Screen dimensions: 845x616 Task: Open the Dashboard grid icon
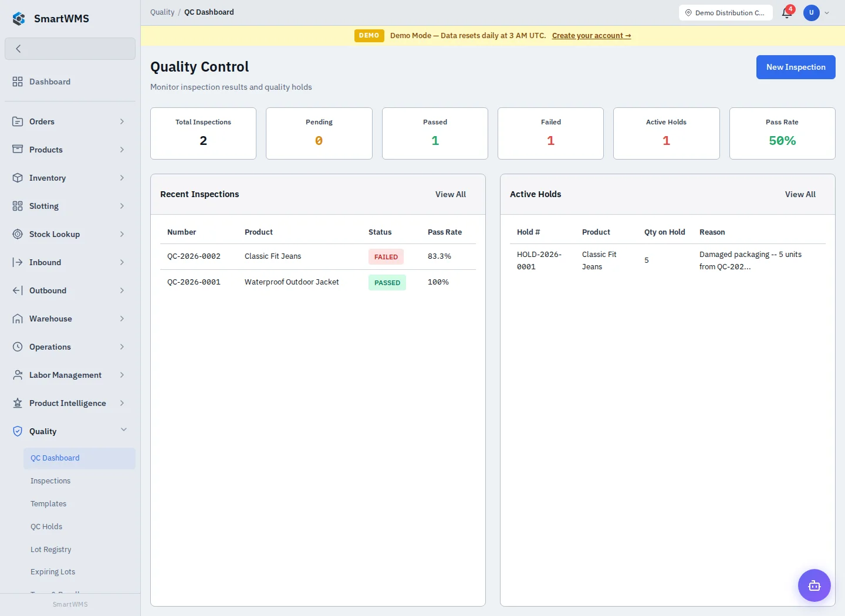[18, 82]
